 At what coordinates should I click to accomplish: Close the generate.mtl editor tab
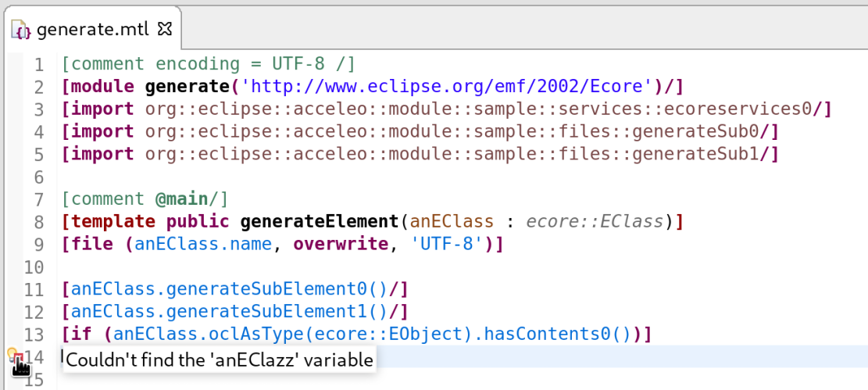165,30
